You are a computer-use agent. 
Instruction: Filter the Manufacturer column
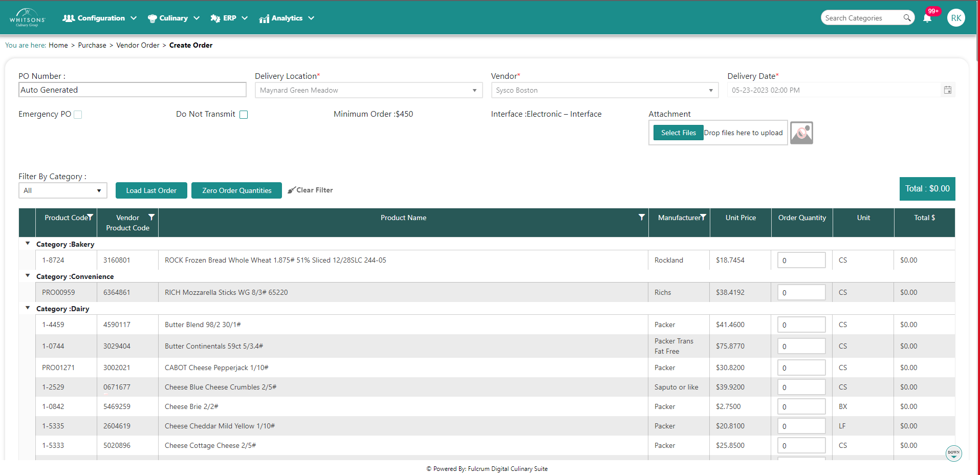point(703,218)
